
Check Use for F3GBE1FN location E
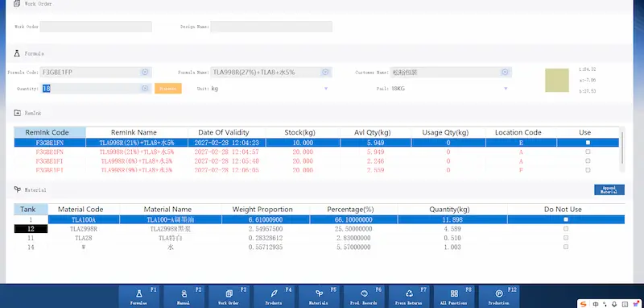tap(588, 143)
